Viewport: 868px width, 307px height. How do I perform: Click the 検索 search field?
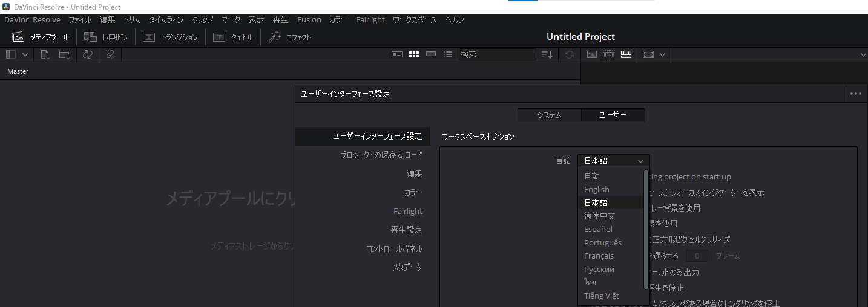pyautogui.click(x=497, y=54)
